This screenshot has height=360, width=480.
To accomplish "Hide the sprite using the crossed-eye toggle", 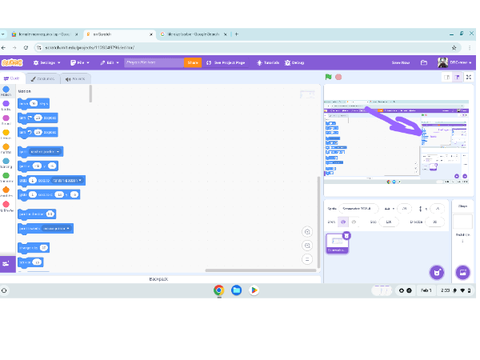I will pyautogui.click(x=354, y=222).
